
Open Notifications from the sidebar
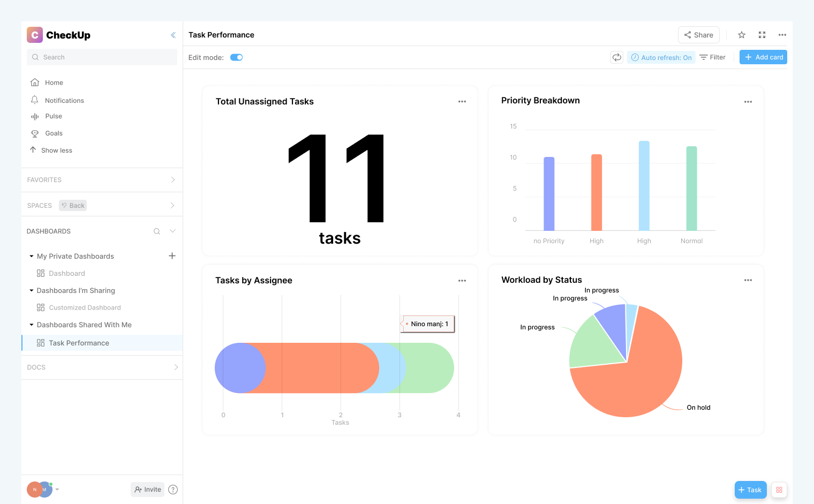point(64,100)
